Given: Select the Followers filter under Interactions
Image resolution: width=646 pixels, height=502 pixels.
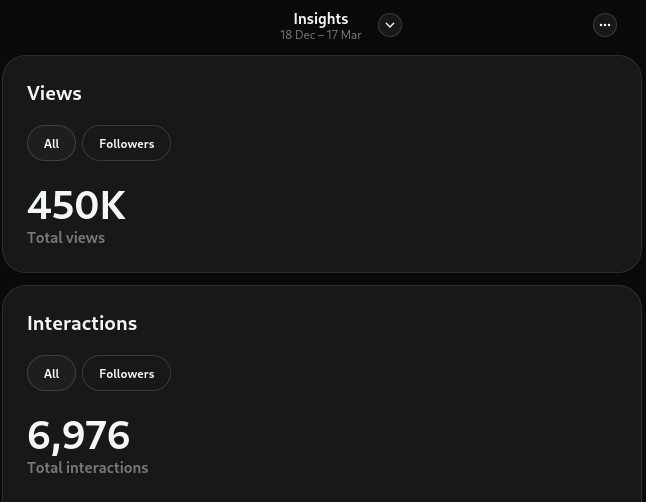Looking at the screenshot, I should pos(126,373).
